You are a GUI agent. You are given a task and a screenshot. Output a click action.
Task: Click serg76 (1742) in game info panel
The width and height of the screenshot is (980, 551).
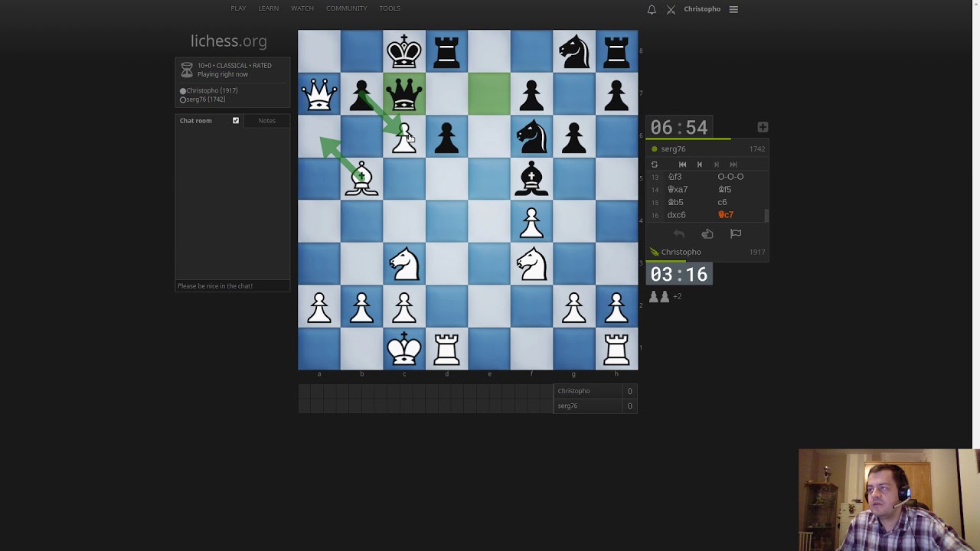(206, 99)
